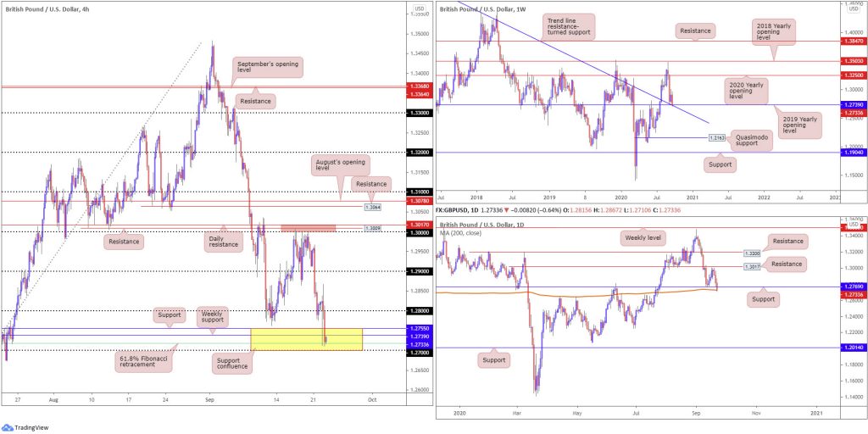The height and width of the screenshot is (434, 868).
Task: Select the 1.33680 price label
Action: pos(420,86)
